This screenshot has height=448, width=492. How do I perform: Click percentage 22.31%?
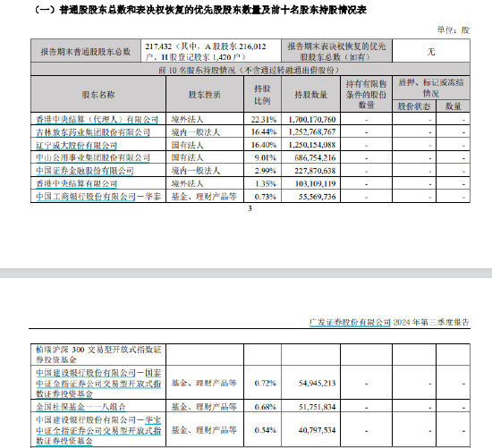(264, 120)
